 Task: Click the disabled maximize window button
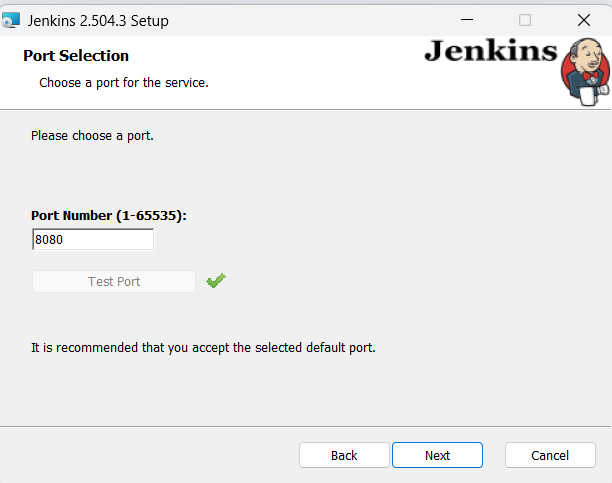[x=525, y=20]
